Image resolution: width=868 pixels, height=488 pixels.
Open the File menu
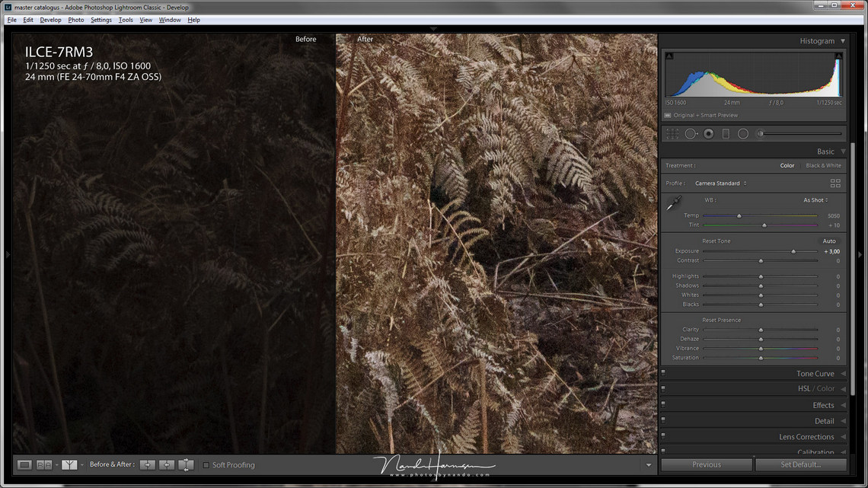(11, 20)
